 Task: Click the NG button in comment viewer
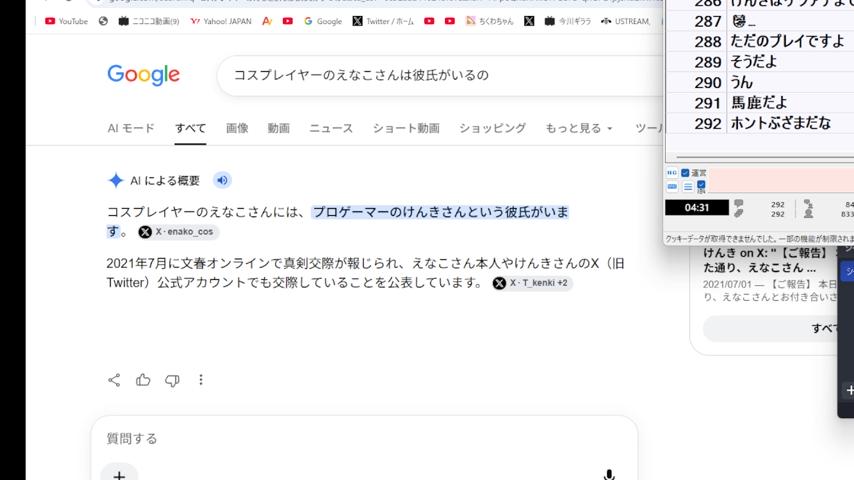coord(672,173)
